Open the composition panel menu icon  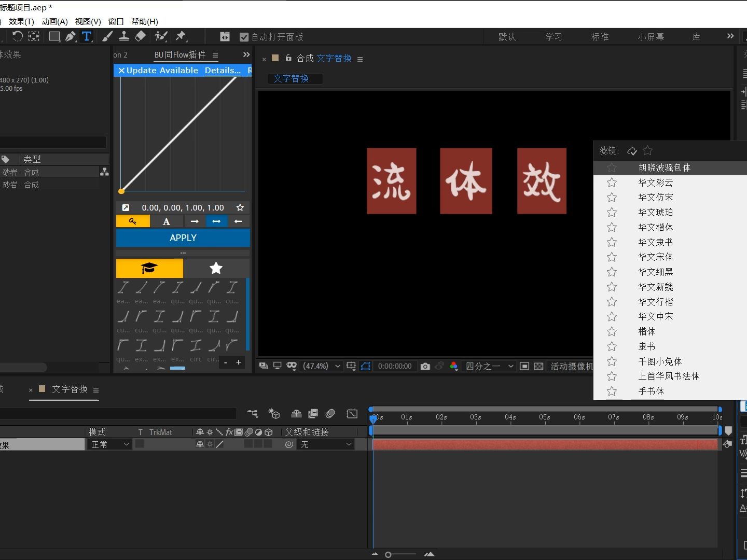tap(360, 59)
